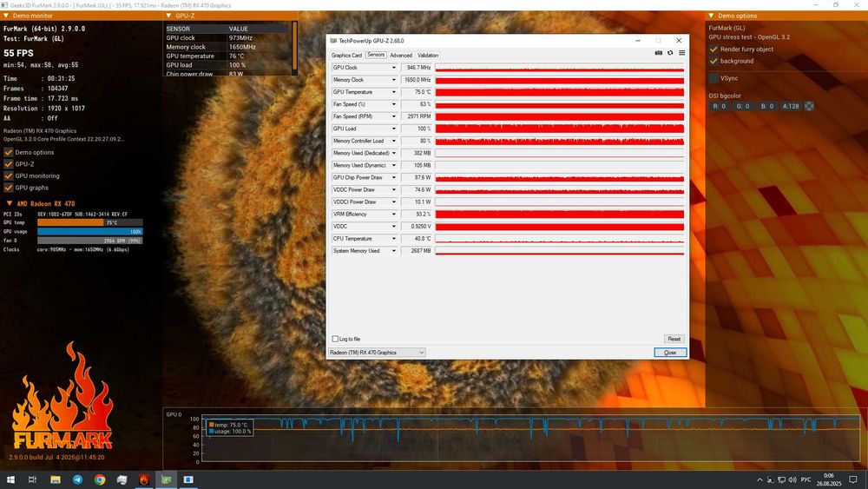The width and height of the screenshot is (868, 489).
Task: Collapse the Demo monitor panel
Action: 6,16
